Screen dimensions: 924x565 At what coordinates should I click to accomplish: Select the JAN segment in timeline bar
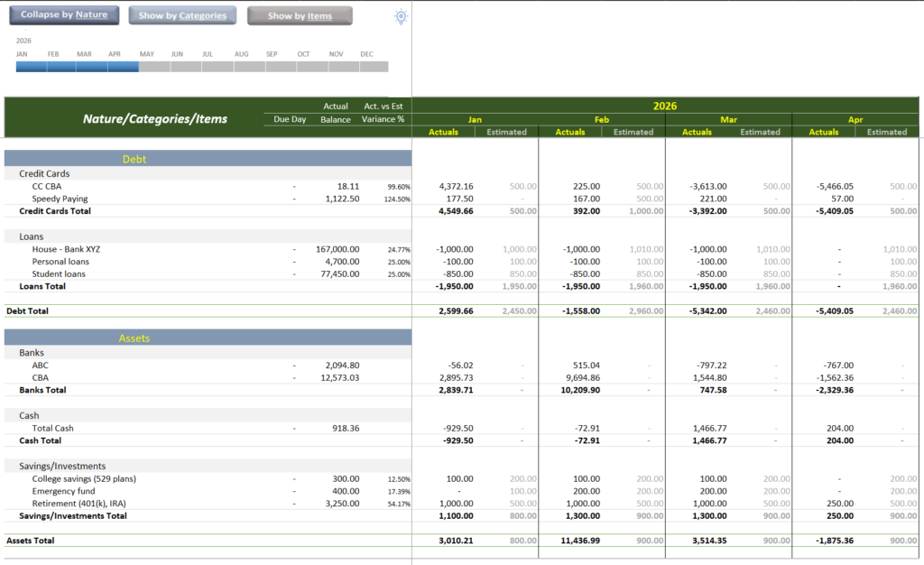pos(32,67)
